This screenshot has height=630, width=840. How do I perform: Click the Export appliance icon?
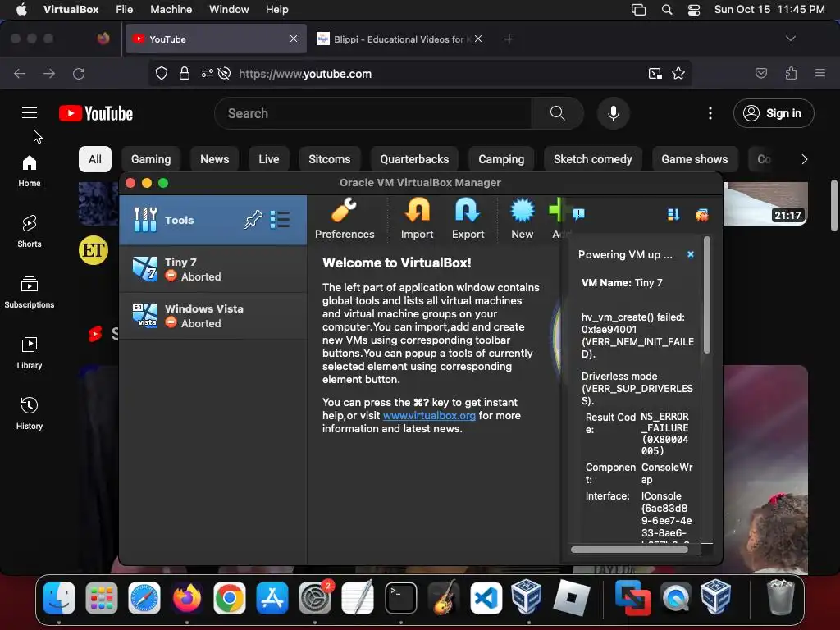coord(468,218)
